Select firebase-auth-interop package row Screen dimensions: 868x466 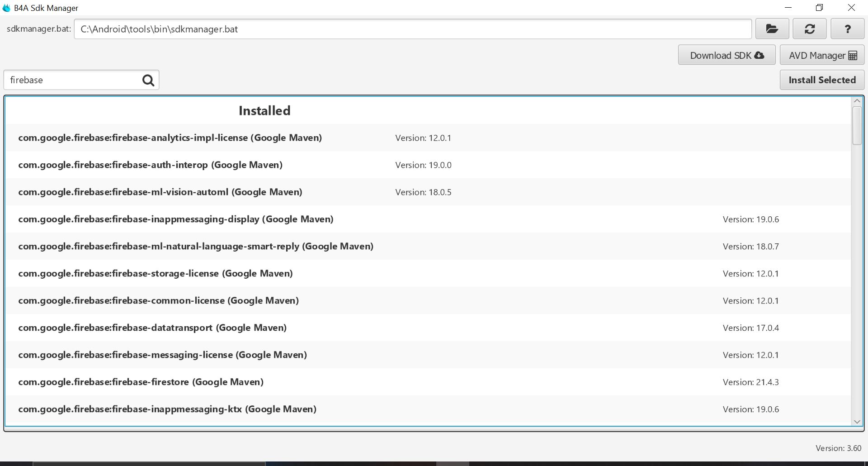click(428, 165)
